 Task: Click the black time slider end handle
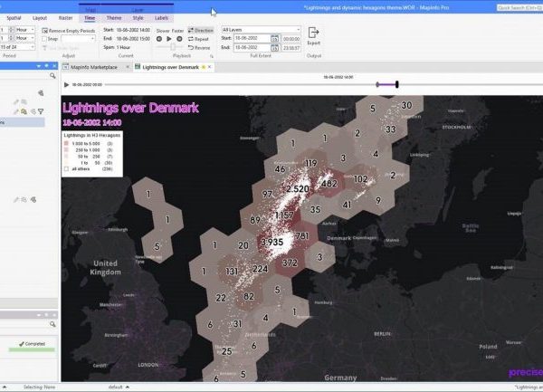[397, 84]
